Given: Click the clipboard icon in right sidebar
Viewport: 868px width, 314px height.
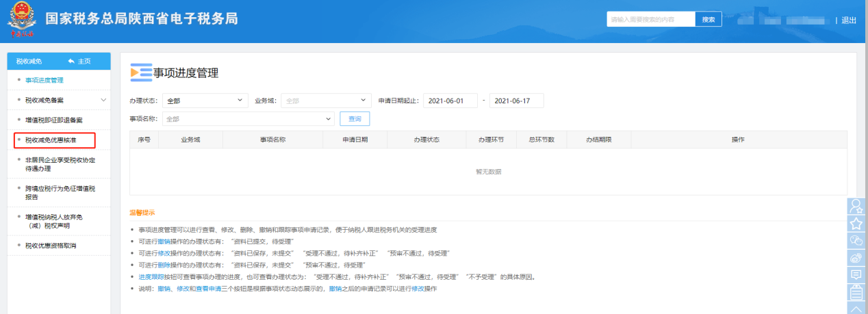Looking at the screenshot, I should click(x=856, y=293).
